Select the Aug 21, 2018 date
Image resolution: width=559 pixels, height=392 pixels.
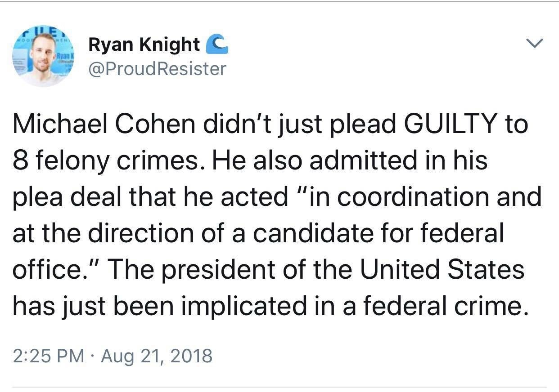(x=156, y=356)
